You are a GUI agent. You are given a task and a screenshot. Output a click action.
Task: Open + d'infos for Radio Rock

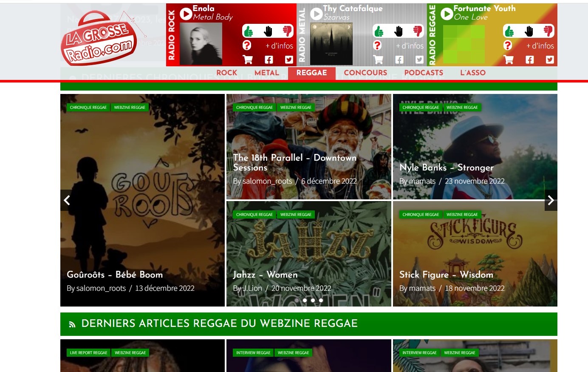(x=279, y=45)
